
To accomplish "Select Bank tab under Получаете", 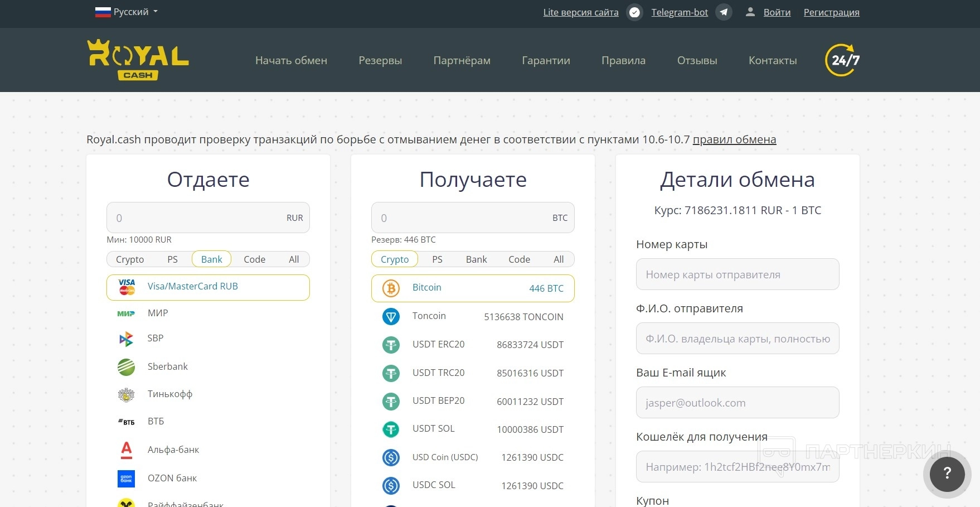I will (x=477, y=259).
